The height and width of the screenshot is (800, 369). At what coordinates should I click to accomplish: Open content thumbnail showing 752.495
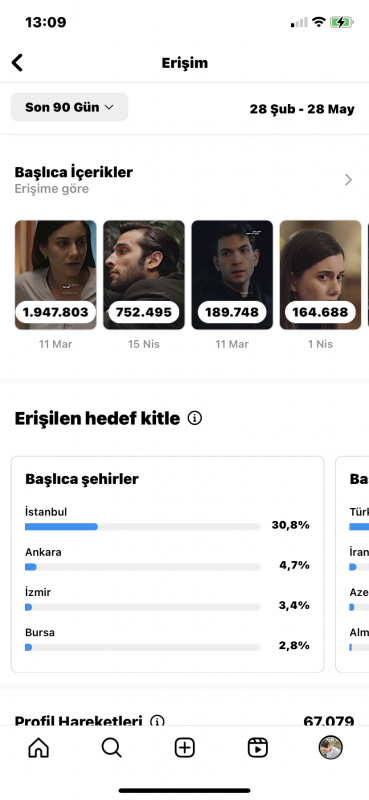[144, 274]
